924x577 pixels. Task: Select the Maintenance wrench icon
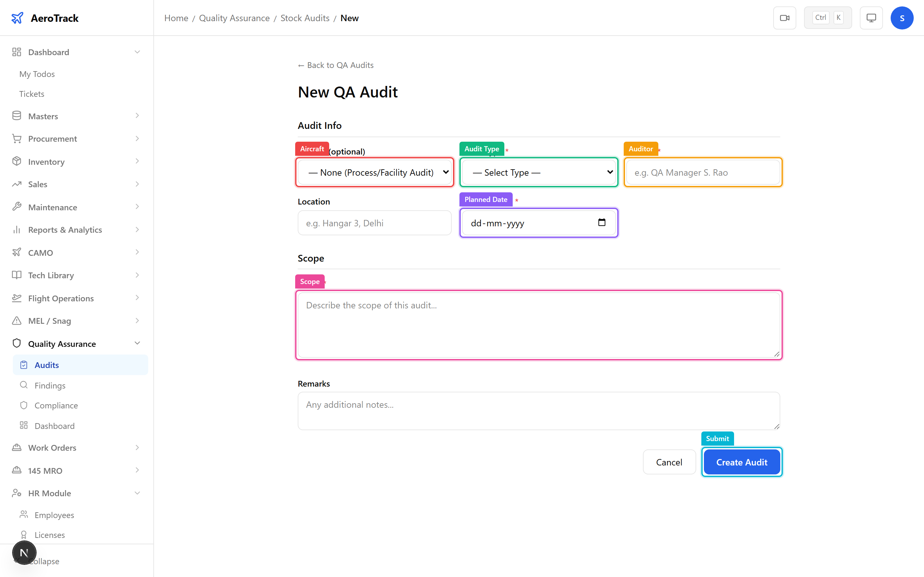tap(17, 207)
